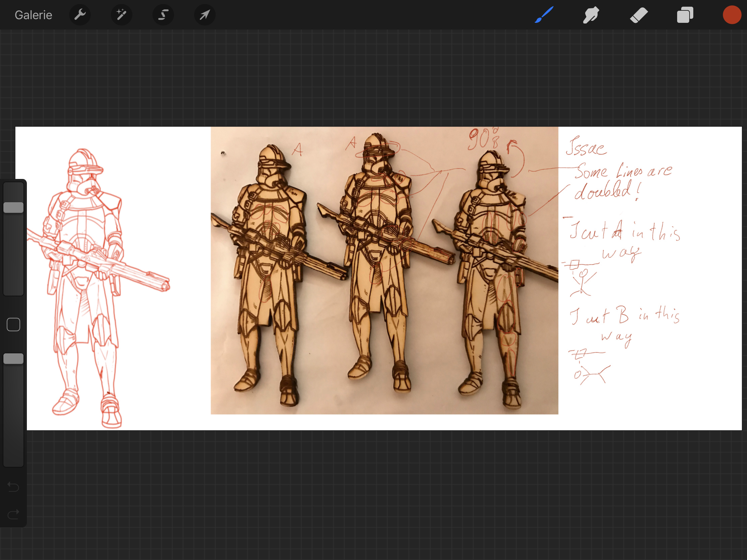Open the Layers panel
747x560 pixels.
pyautogui.click(x=685, y=15)
